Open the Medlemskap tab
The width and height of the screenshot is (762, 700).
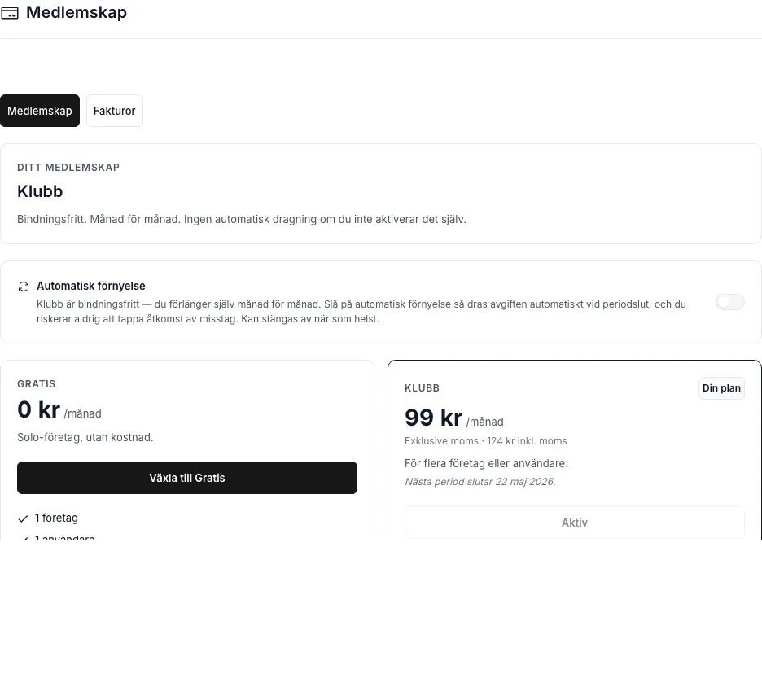(x=40, y=111)
